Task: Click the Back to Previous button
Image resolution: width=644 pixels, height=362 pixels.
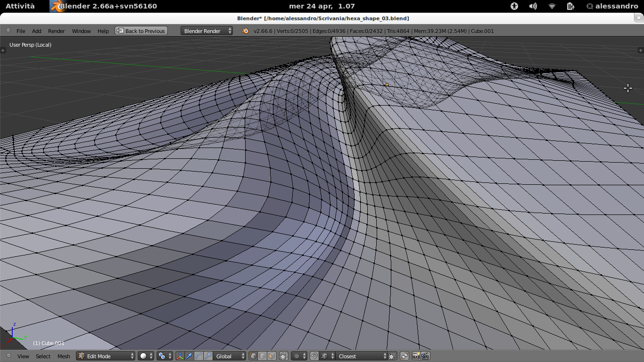Action: [141, 31]
